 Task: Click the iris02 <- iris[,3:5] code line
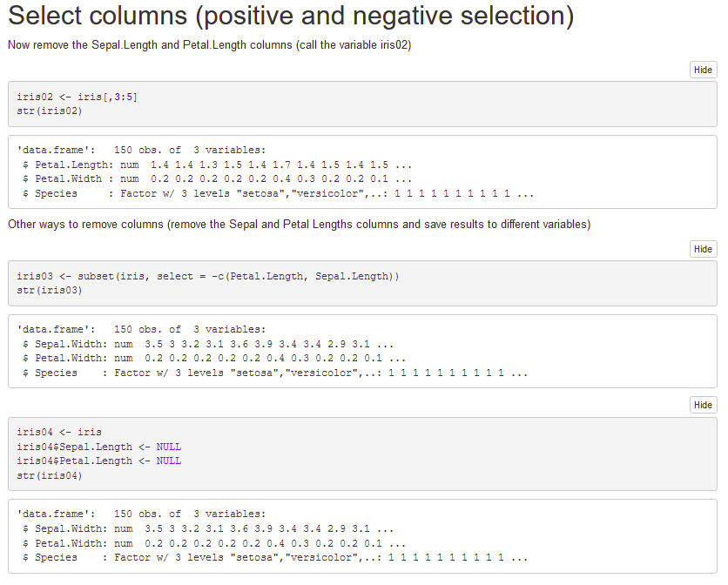point(77,97)
